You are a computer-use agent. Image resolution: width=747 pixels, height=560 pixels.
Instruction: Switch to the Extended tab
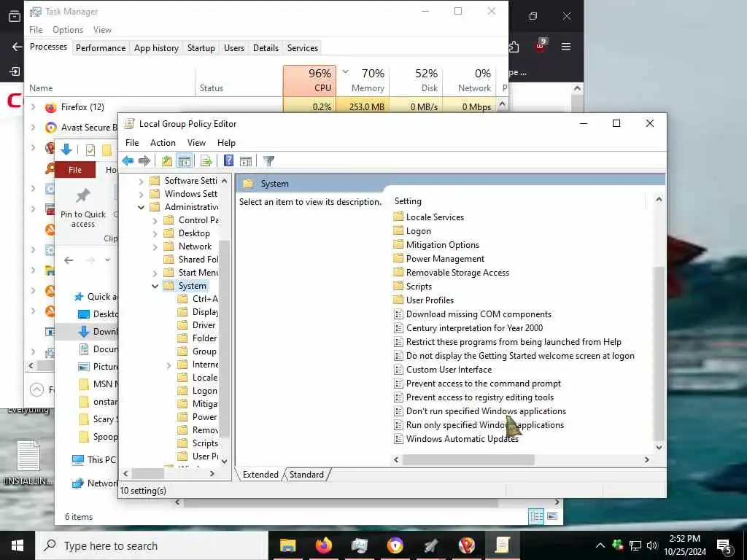(x=260, y=474)
